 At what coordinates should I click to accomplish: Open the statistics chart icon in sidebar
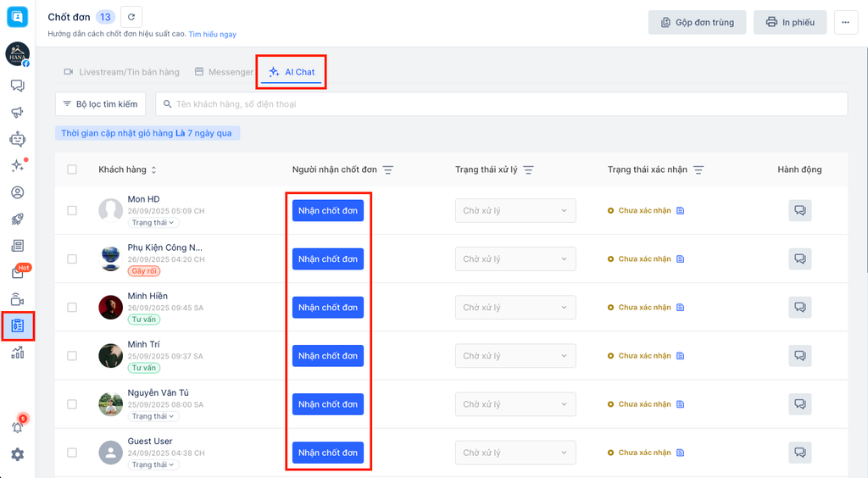coord(17,353)
